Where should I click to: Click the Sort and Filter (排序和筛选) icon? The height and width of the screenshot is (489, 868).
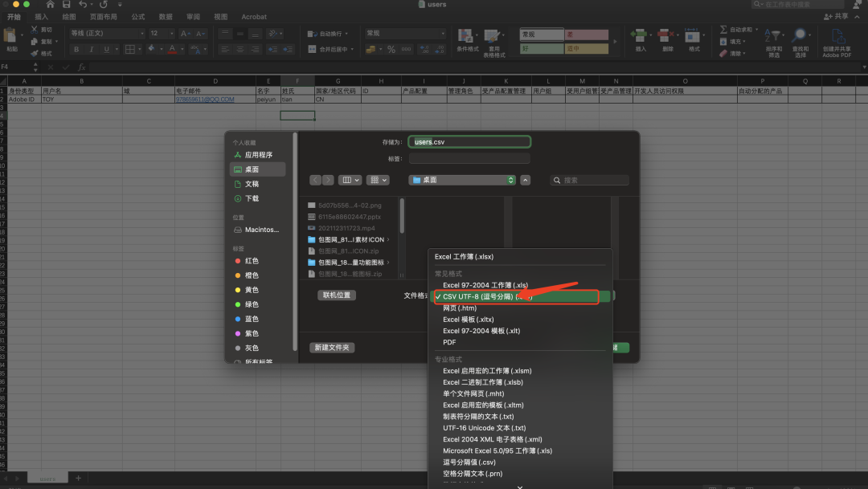[773, 36]
